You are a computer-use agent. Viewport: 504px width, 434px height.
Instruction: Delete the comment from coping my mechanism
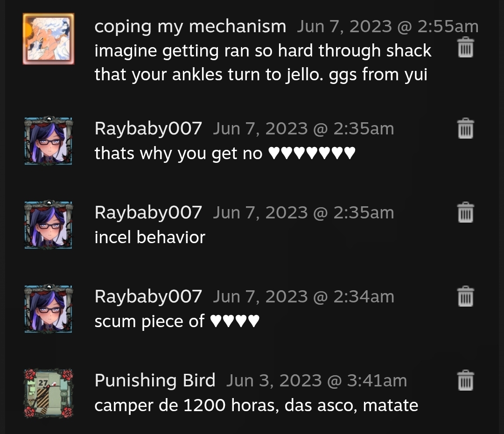point(465,47)
